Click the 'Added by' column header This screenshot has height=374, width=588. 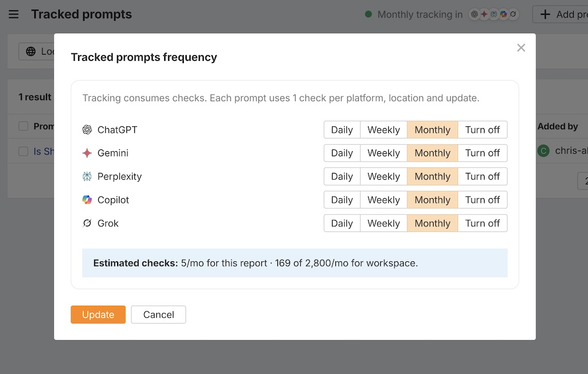pos(558,126)
